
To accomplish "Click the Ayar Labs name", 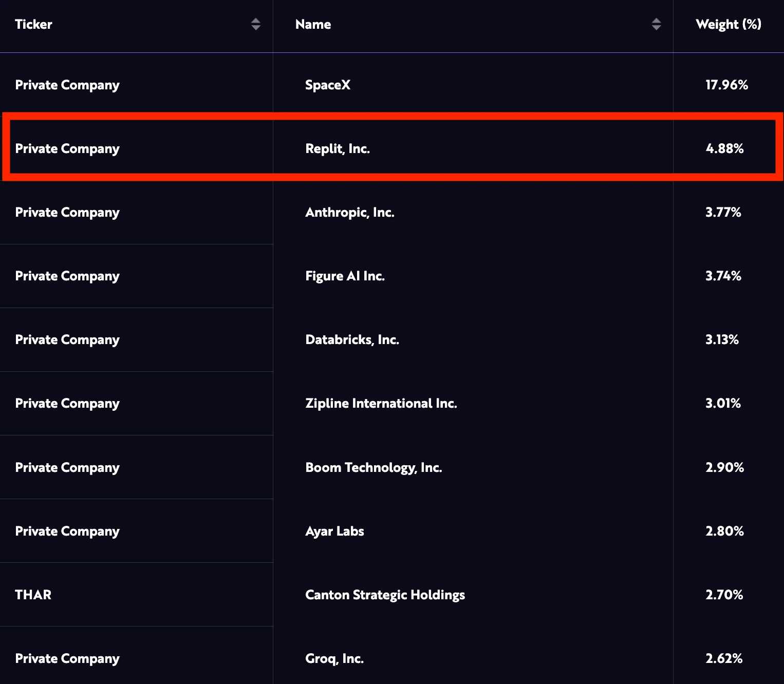I will [334, 531].
